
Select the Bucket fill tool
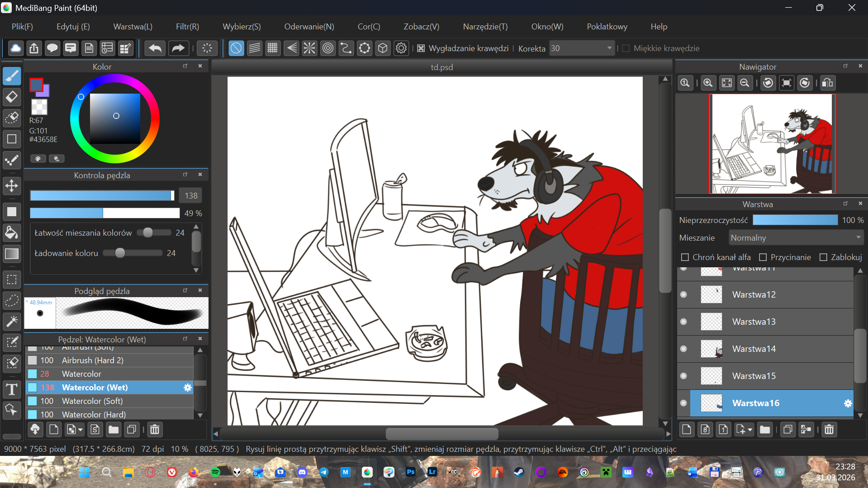coord(12,233)
